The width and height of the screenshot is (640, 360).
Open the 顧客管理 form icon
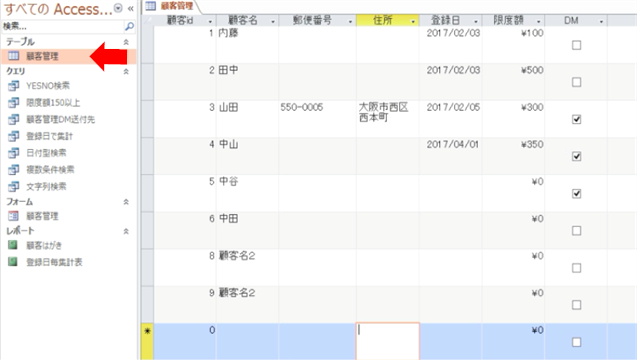13,216
